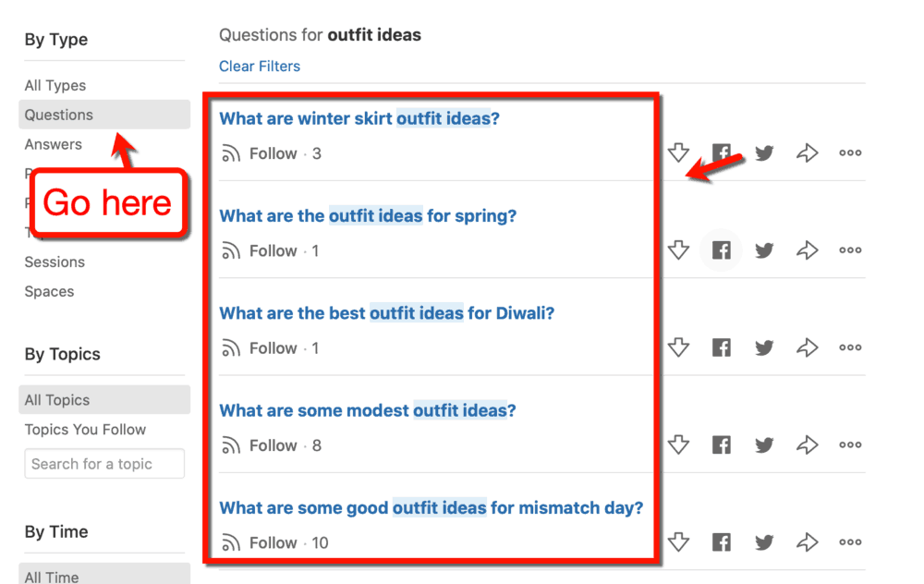Follow the Diwali outfit ideas question
This screenshot has height=584, width=924.
(274, 348)
